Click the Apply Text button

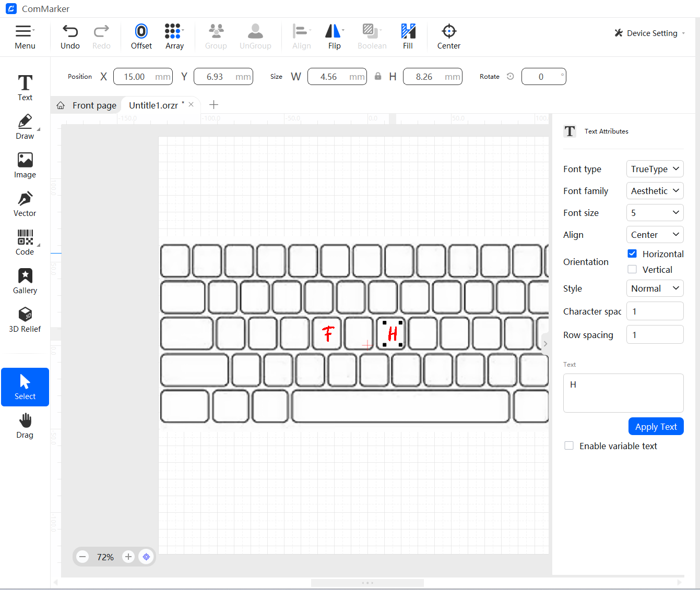click(x=656, y=426)
